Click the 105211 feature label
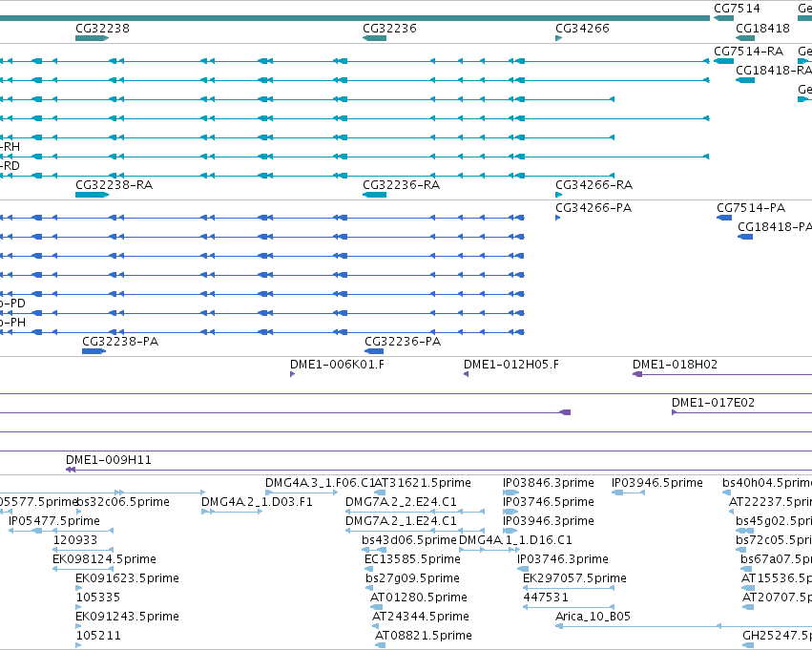 click(x=98, y=636)
